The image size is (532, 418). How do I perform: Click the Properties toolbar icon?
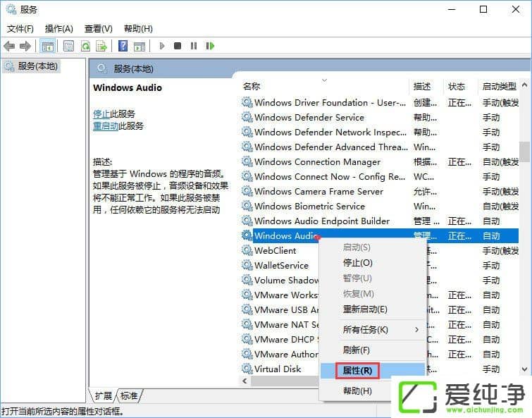point(68,46)
